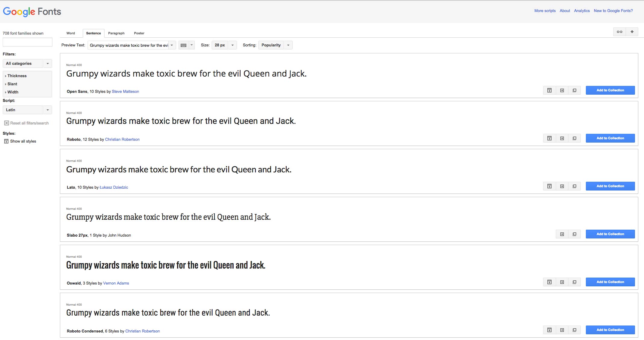Screen dimensions: 644x340
Task: Open the All categories filter dropdown
Action: tap(27, 63)
